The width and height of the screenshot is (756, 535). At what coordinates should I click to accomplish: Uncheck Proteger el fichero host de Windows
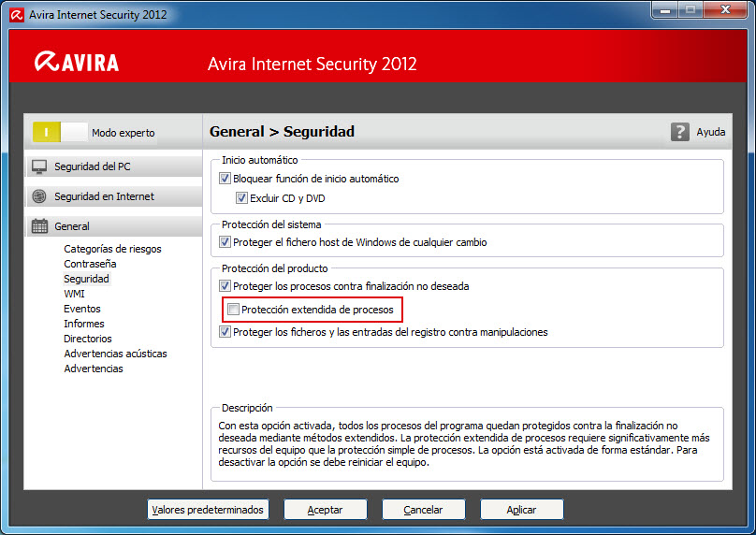tap(225, 242)
